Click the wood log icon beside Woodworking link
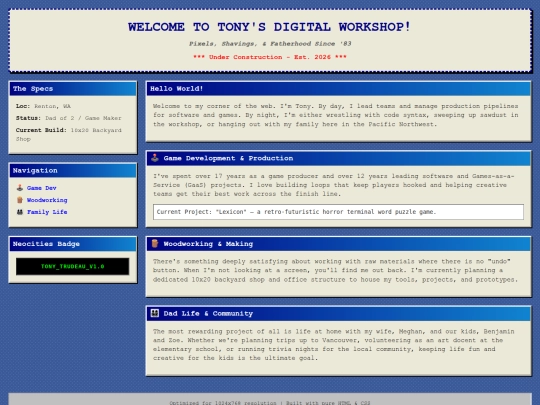The width and height of the screenshot is (540, 405). pos(20,200)
